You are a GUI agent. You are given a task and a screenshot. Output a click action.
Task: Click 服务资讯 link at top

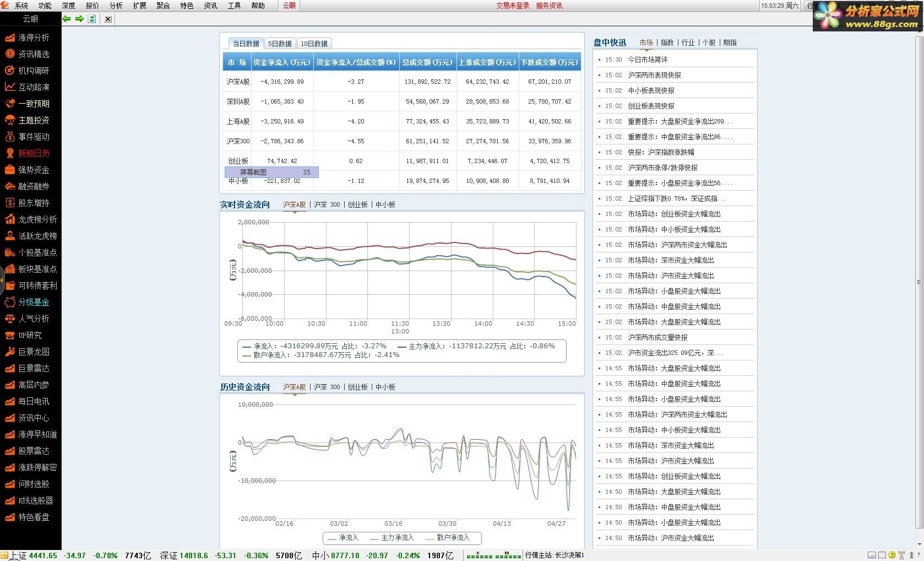coord(549,6)
